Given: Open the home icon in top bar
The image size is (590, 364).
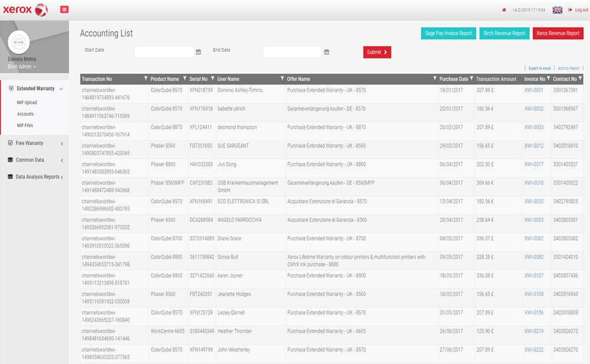Looking at the screenshot, I should [504, 10].
